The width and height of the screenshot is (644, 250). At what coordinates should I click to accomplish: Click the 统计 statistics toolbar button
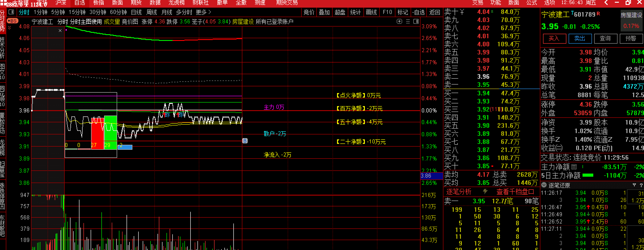coord(355,12)
